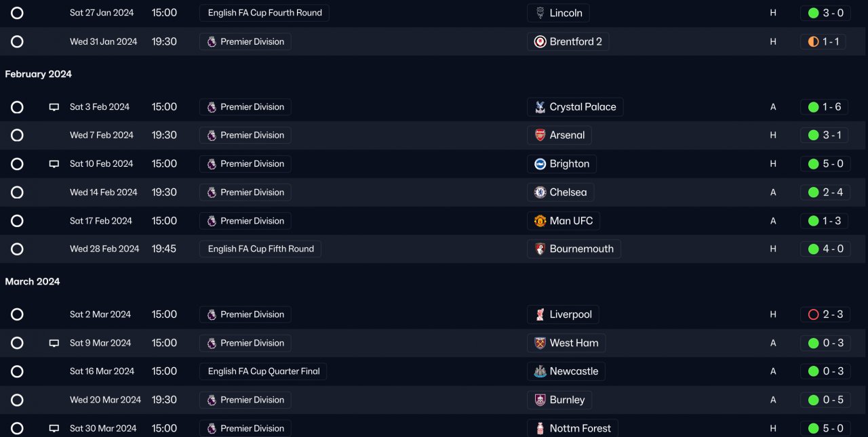This screenshot has height=437, width=868.
Task: Open the Crystal Palace 1 - 6 result
Action: click(824, 107)
